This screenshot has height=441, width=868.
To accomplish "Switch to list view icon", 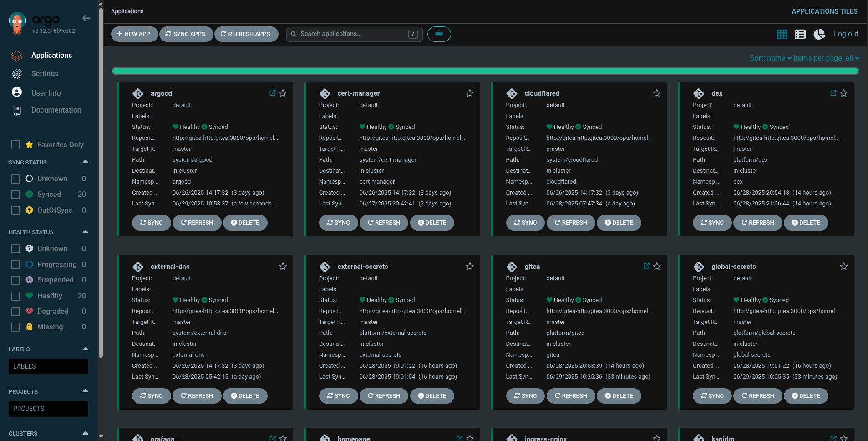I will tap(800, 34).
